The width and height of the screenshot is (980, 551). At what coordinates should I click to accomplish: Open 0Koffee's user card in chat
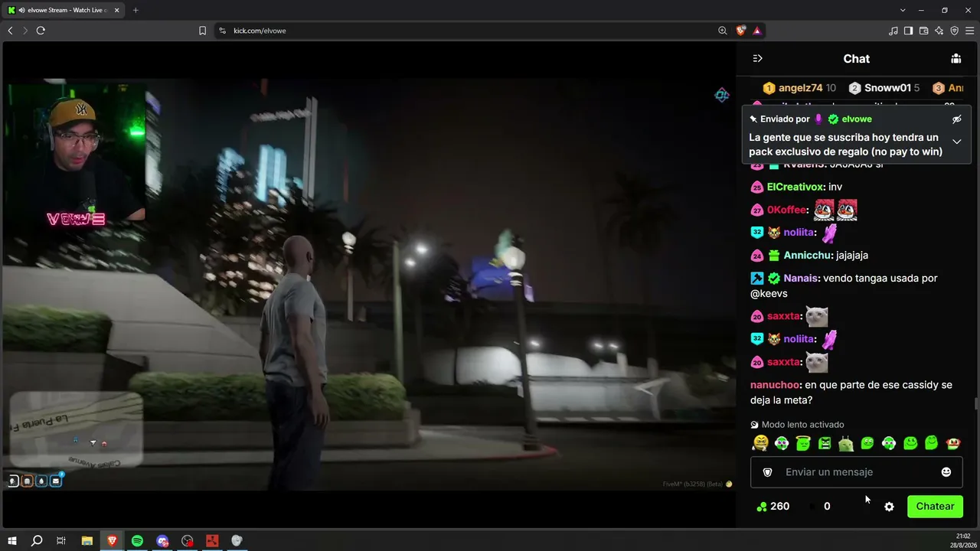pyautogui.click(x=787, y=210)
